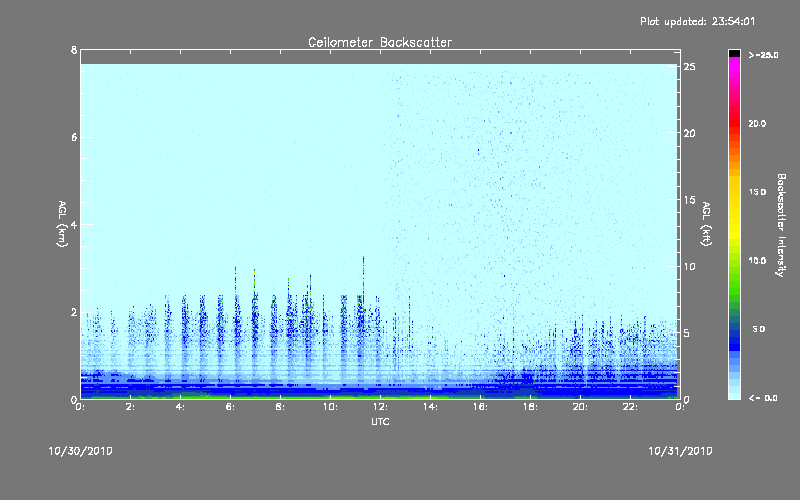Click the "14:" UTC hour tick label
The image size is (800, 500).
pyautogui.click(x=430, y=407)
